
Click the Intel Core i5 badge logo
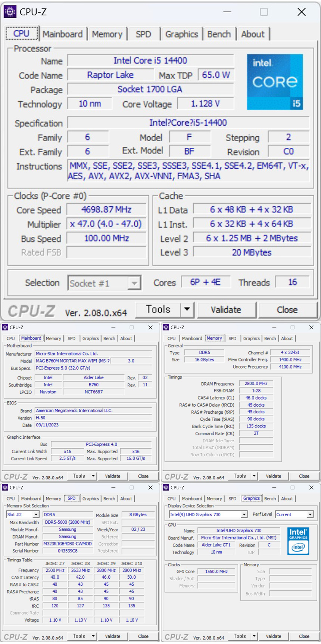(x=275, y=82)
